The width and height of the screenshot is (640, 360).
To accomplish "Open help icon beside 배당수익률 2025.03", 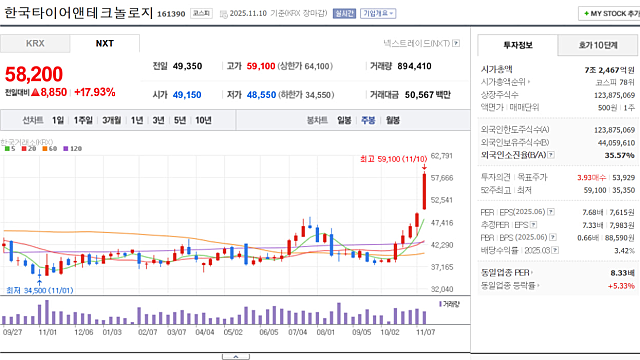I will (555, 250).
